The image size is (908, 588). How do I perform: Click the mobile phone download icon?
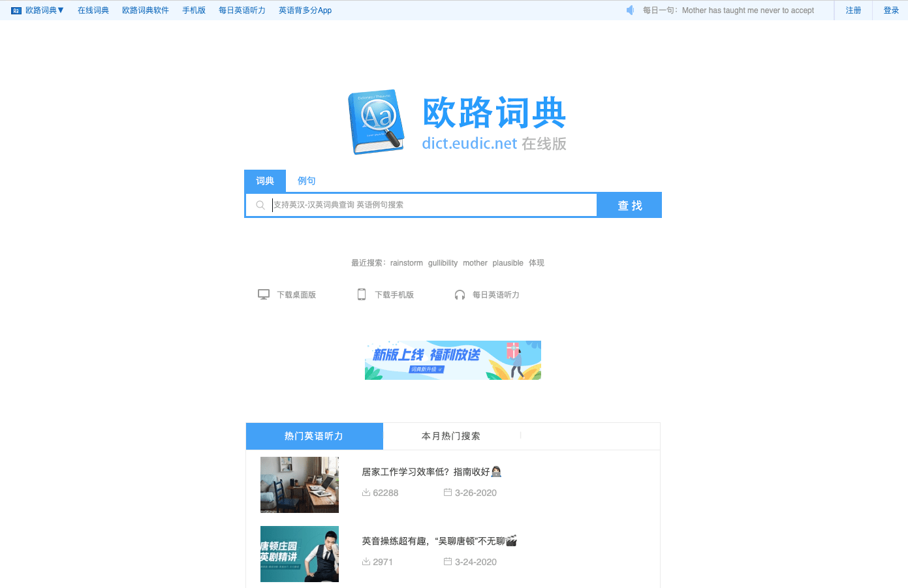point(362,294)
